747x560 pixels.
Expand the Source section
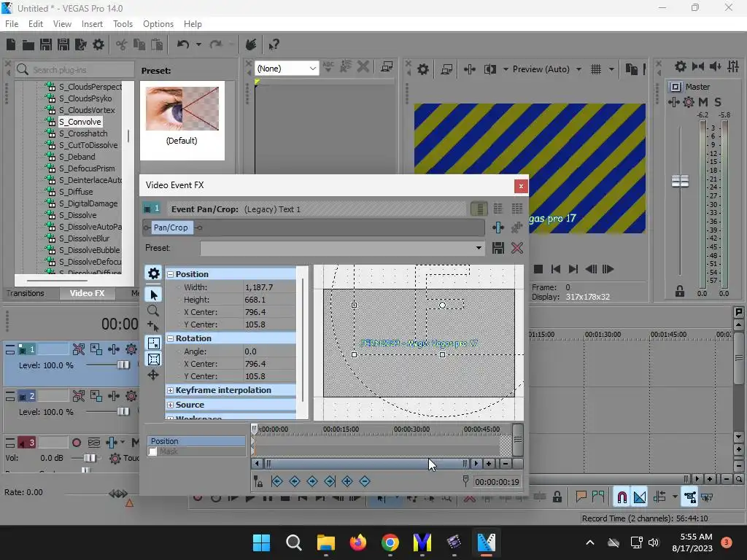(x=170, y=405)
